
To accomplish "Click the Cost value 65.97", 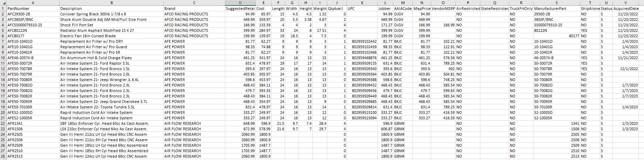I will pos(263,14).
